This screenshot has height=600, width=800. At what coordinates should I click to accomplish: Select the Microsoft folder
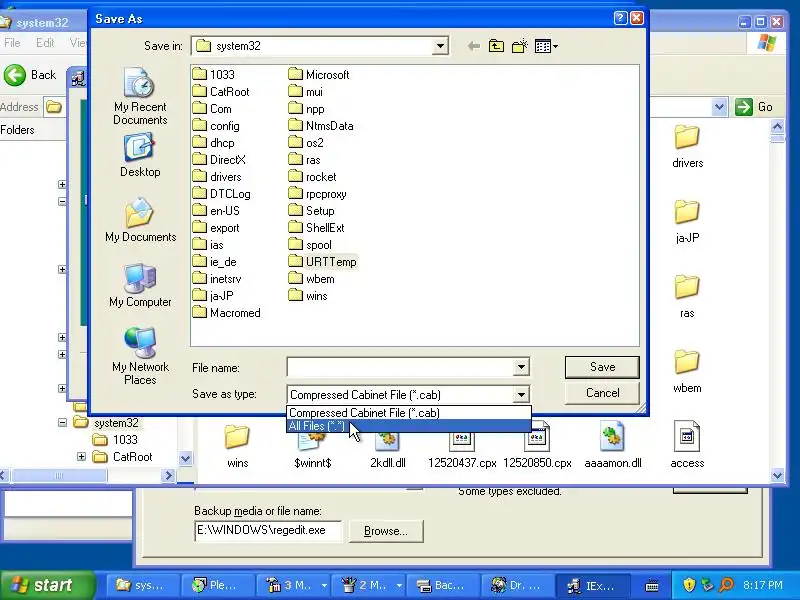[319, 75]
